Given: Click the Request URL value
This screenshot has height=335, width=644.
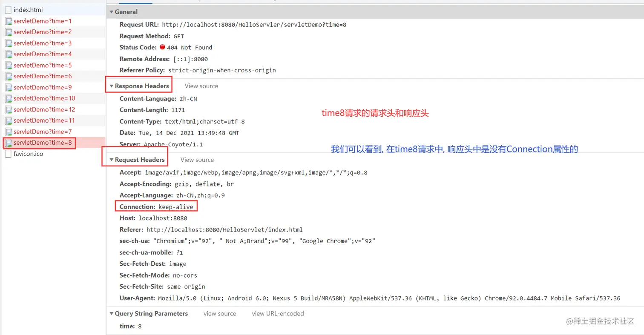Looking at the screenshot, I should pos(254,25).
